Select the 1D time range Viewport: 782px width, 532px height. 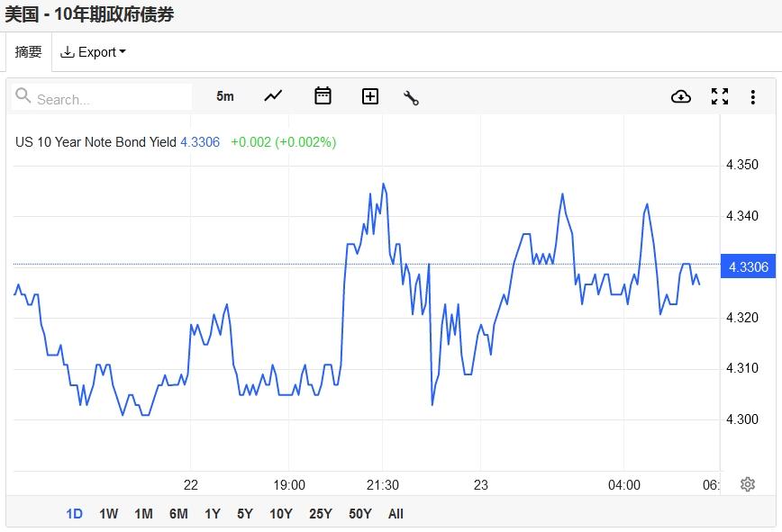(x=74, y=514)
